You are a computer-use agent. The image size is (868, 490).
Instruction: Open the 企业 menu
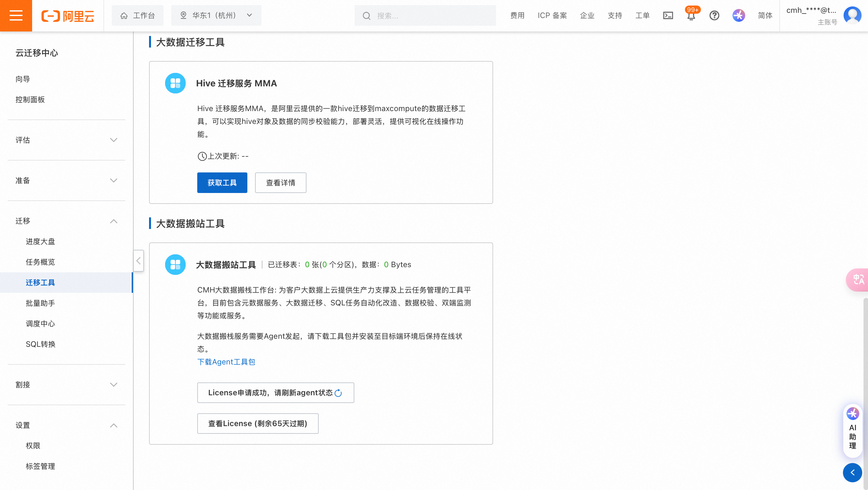click(x=587, y=15)
